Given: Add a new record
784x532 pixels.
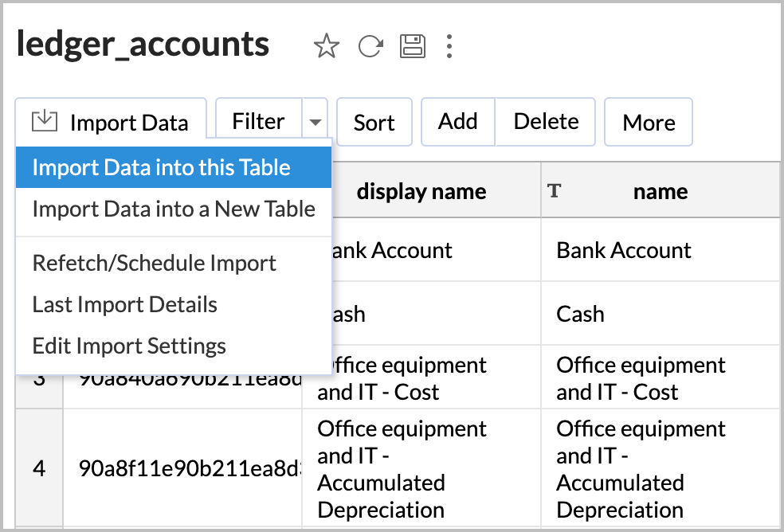Looking at the screenshot, I should point(457,121).
